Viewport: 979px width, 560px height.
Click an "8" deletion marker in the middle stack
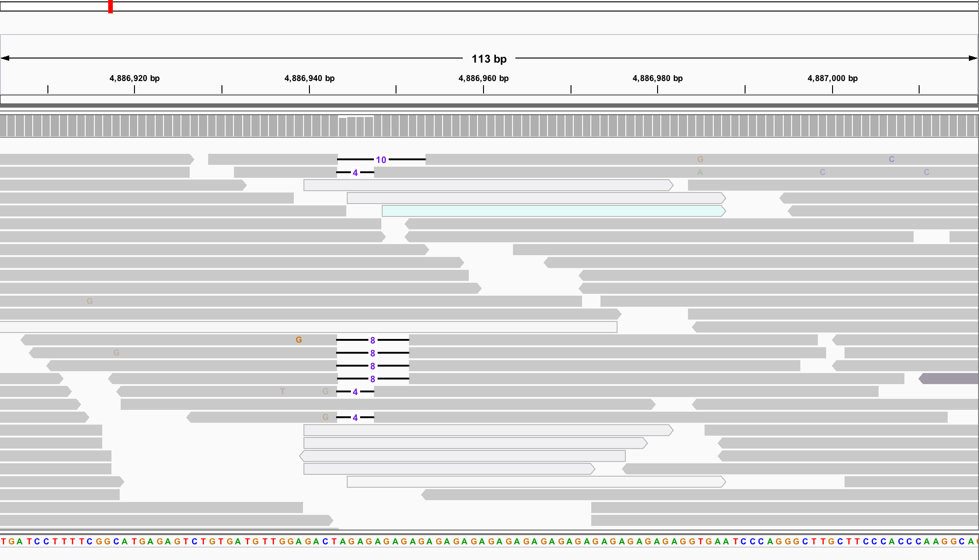point(372,353)
